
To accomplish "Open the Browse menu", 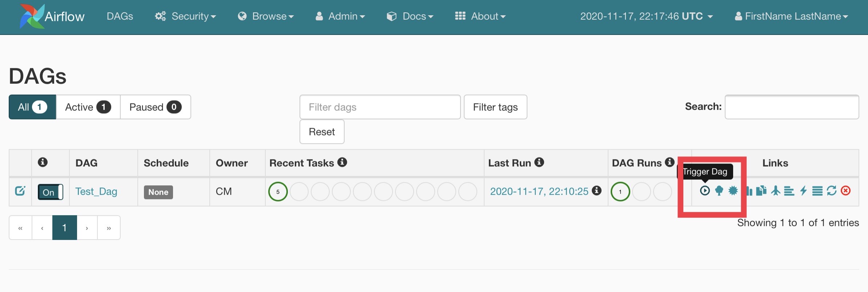I will click(266, 16).
